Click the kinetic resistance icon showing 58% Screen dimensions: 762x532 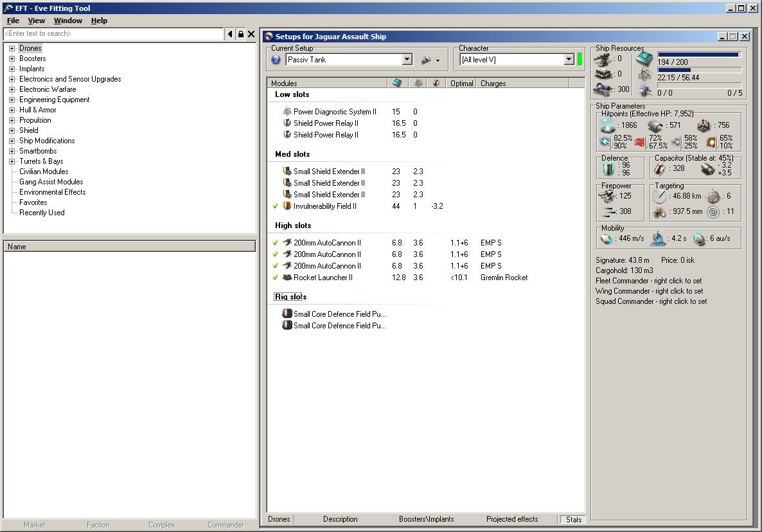(x=677, y=142)
